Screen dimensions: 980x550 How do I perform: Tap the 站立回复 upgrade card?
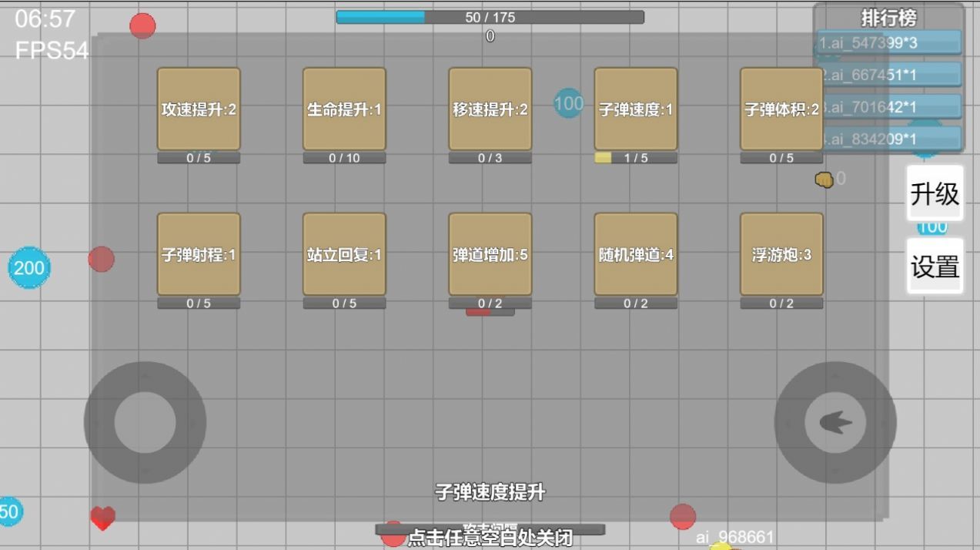click(x=344, y=255)
